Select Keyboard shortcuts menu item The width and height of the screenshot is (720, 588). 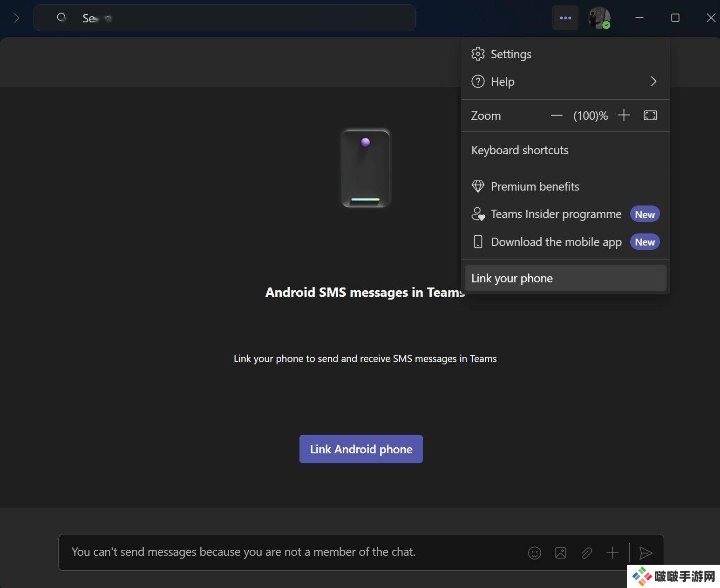point(520,150)
